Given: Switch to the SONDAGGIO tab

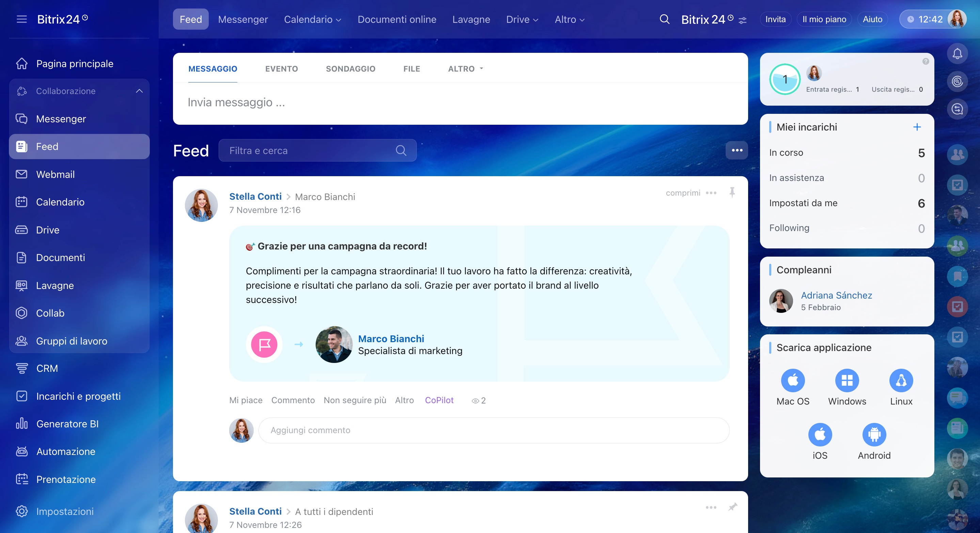Looking at the screenshot, I should click(x=350, y=69).
